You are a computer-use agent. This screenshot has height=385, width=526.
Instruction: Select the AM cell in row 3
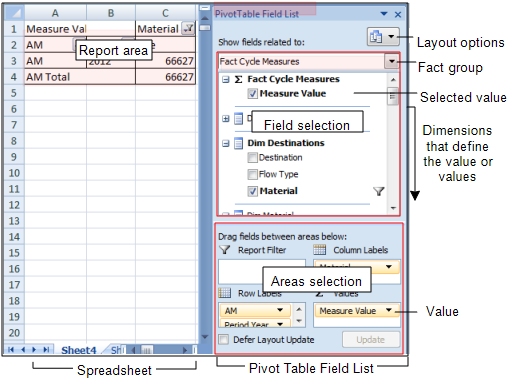click(55, 61)
